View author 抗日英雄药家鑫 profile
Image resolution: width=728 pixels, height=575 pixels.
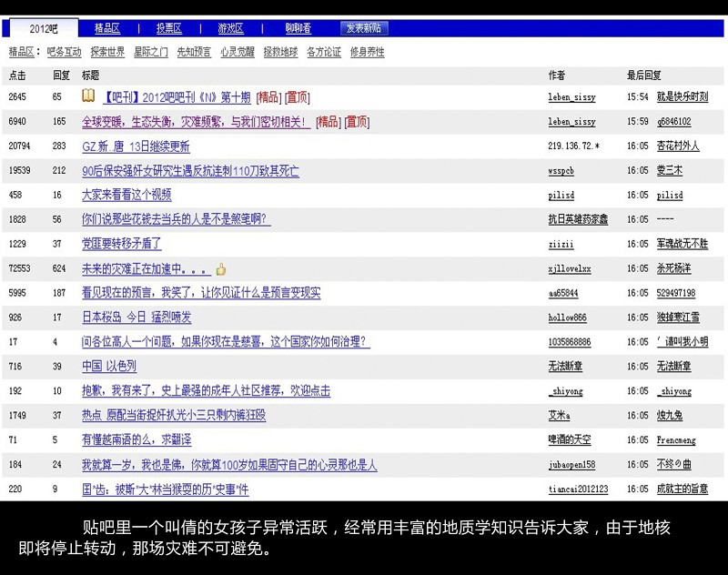578,219
